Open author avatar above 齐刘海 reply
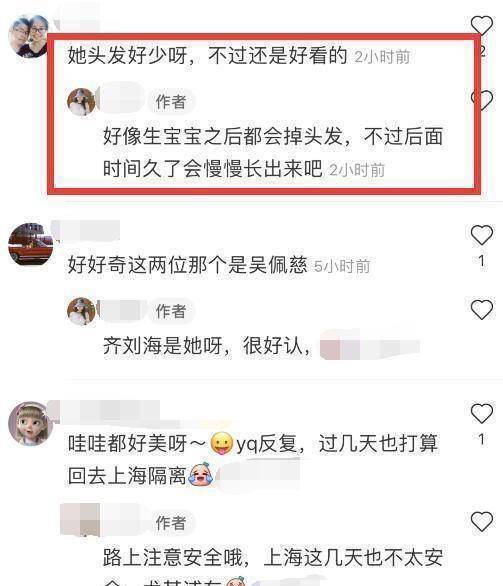This screenshot has width=503, height=586. click(81, 311)
